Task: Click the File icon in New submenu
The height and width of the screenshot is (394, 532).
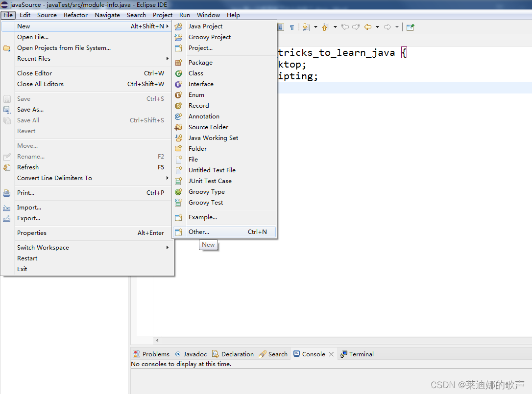Action: tap(178, 160)
